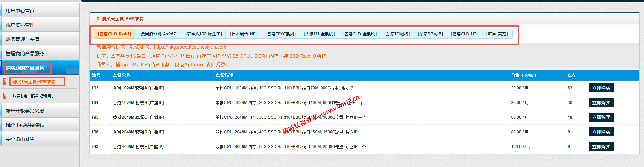Switch to [香港CLD-U2] tab
The height and width of the screenshot is (167, 644).
tap(465, 34)
